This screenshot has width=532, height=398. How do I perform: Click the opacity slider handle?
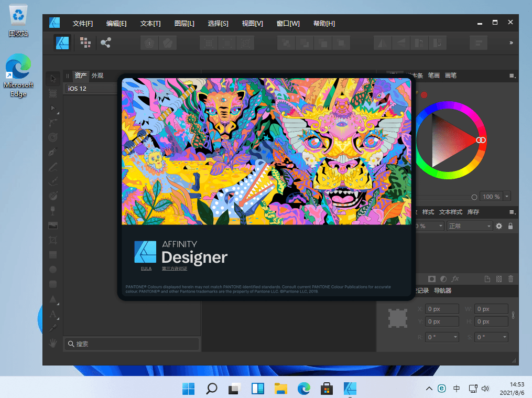click(x=474, y=197)
